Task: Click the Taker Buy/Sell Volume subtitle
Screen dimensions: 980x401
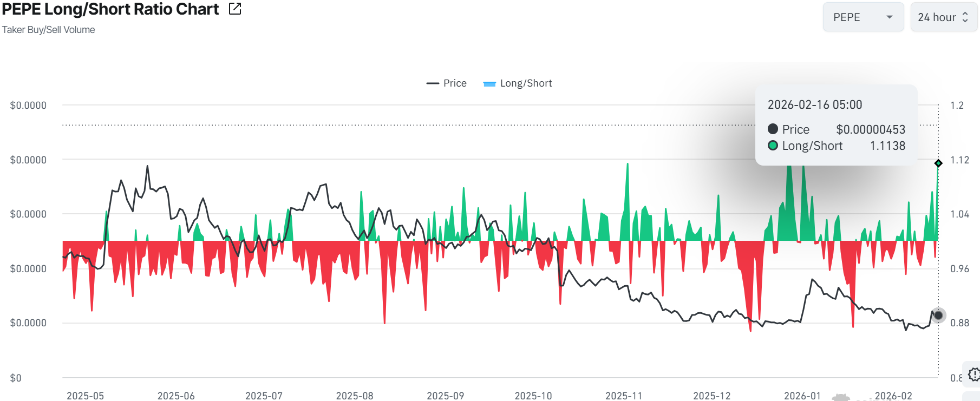Action: pyautogui.click(x=49, y=30)
